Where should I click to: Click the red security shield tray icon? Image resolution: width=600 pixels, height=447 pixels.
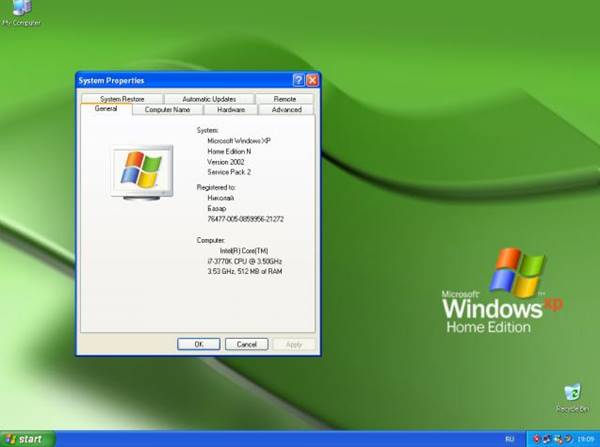536,439
